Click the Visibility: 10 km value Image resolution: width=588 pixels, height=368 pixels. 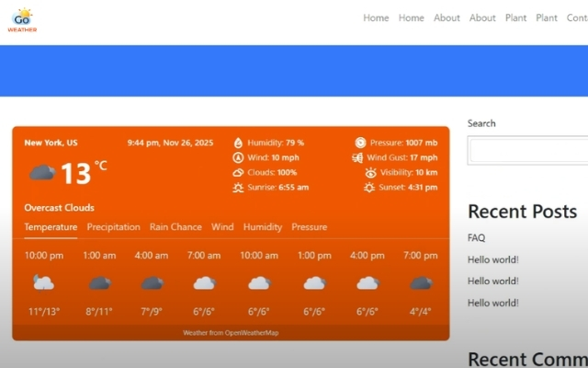click(409, 173)
